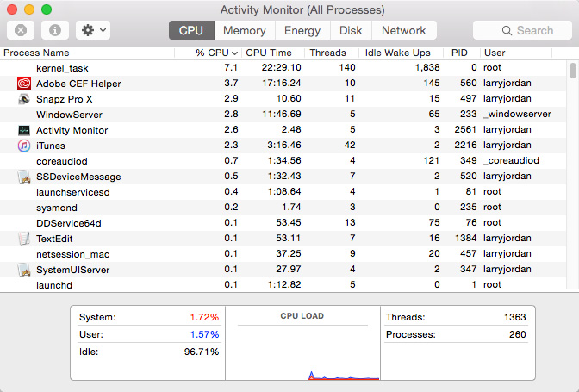Zoom window with green button
The image size is (579, 392).
[x=47, y=9]
